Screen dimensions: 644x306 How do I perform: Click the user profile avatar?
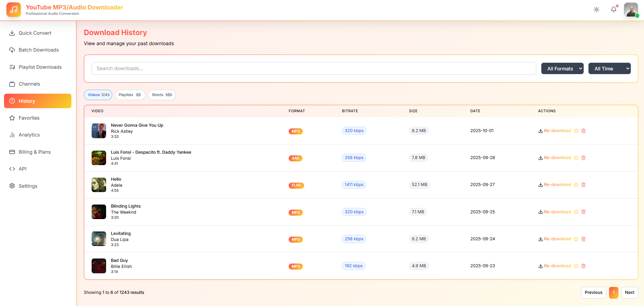(x=631, y=9)
